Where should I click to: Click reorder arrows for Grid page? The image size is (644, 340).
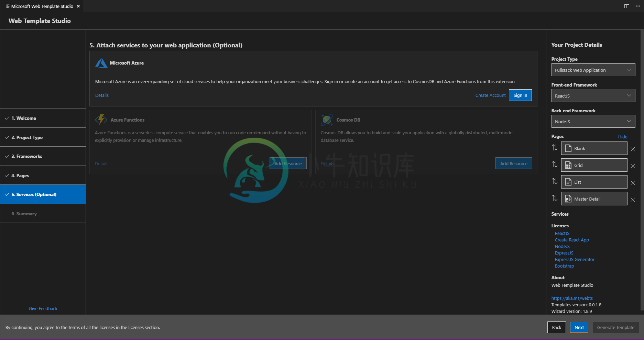coord(555,165)
